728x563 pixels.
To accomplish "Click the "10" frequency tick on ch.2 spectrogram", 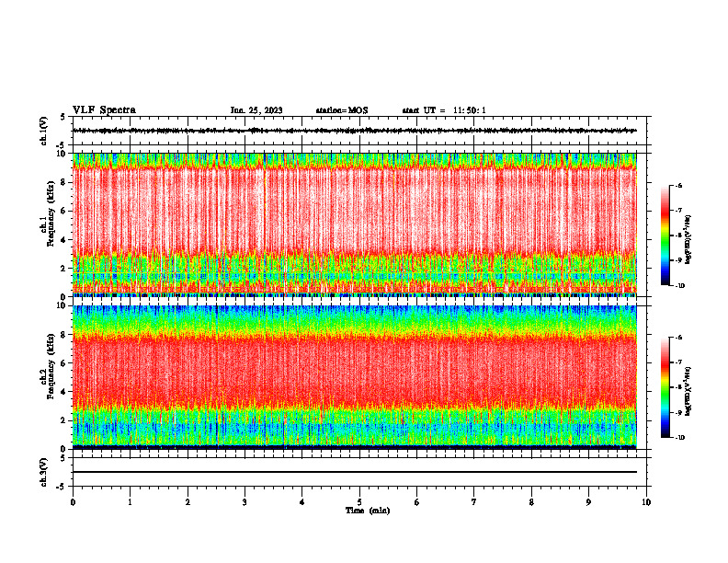I will pos(62,305).
